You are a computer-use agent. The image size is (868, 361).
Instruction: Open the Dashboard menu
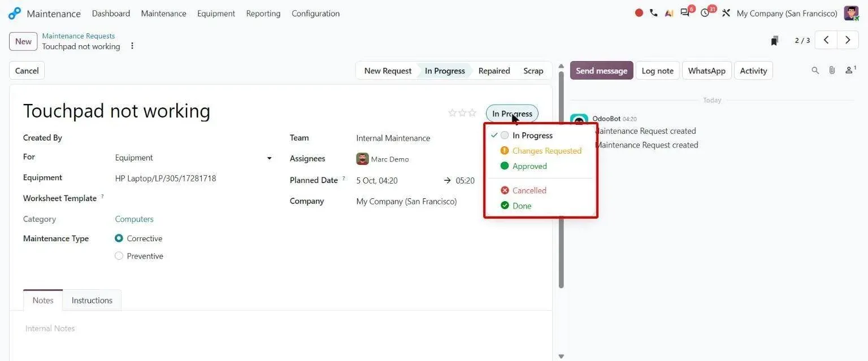point(111,13)
